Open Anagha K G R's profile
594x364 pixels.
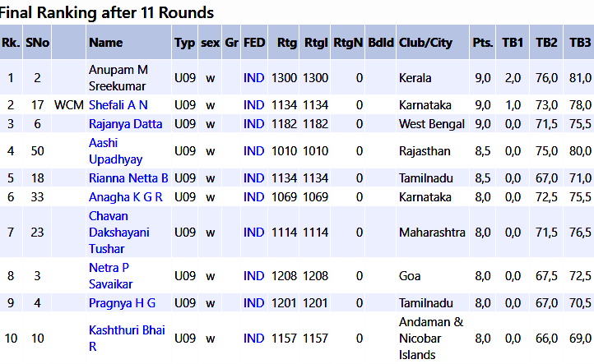(x=125, y=197)
